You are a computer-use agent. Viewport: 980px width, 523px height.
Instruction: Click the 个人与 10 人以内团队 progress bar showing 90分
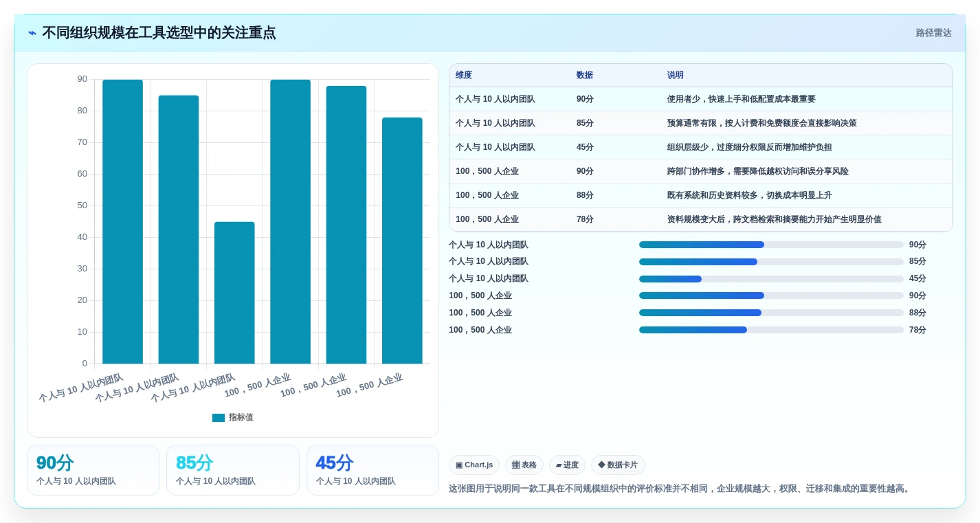click(771, 245)
